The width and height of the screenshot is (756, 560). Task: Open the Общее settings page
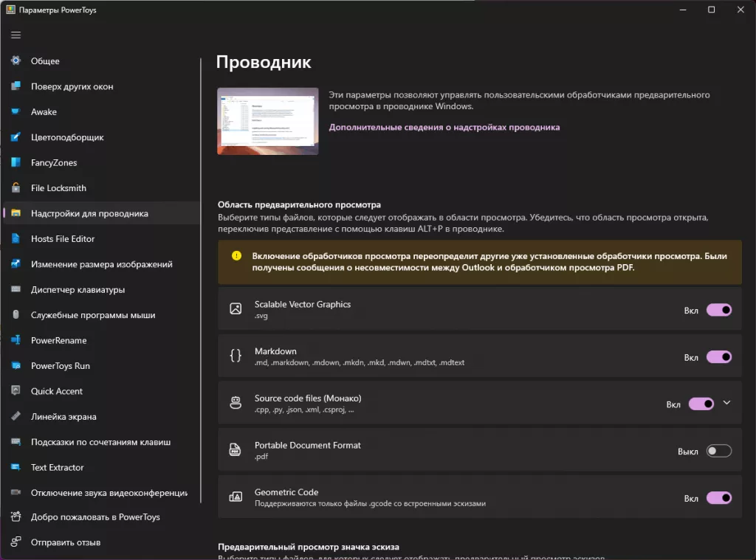point(45,61)
